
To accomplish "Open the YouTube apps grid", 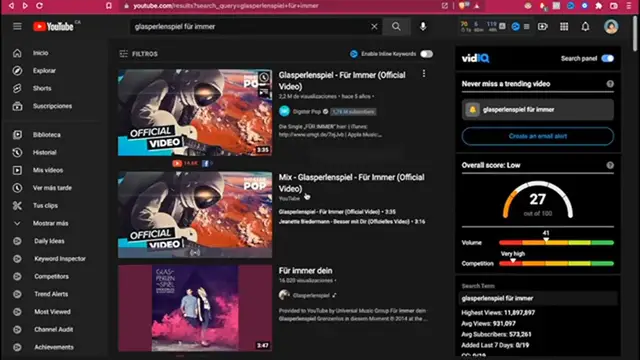I will point(564,27).
